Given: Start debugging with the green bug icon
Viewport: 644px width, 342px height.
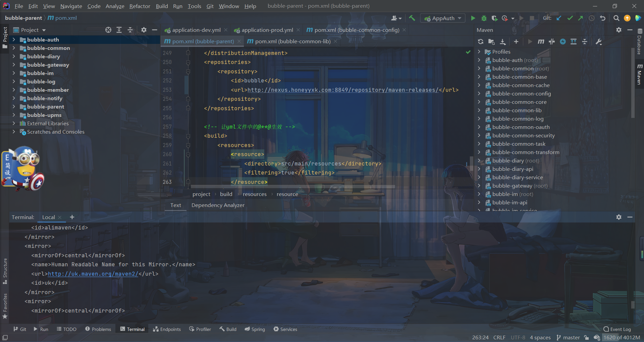Looking at the screenshot, I should 484,18.
